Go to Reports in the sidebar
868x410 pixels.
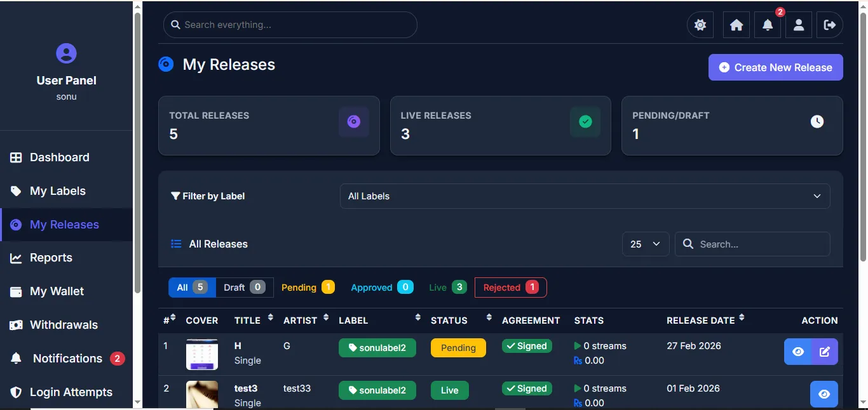(x=66, y=258)
